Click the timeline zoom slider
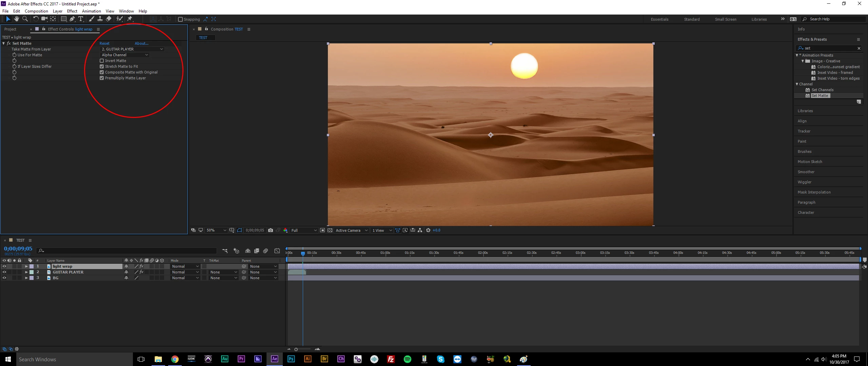This screenshot has height=366, width=868. point(296,349)
